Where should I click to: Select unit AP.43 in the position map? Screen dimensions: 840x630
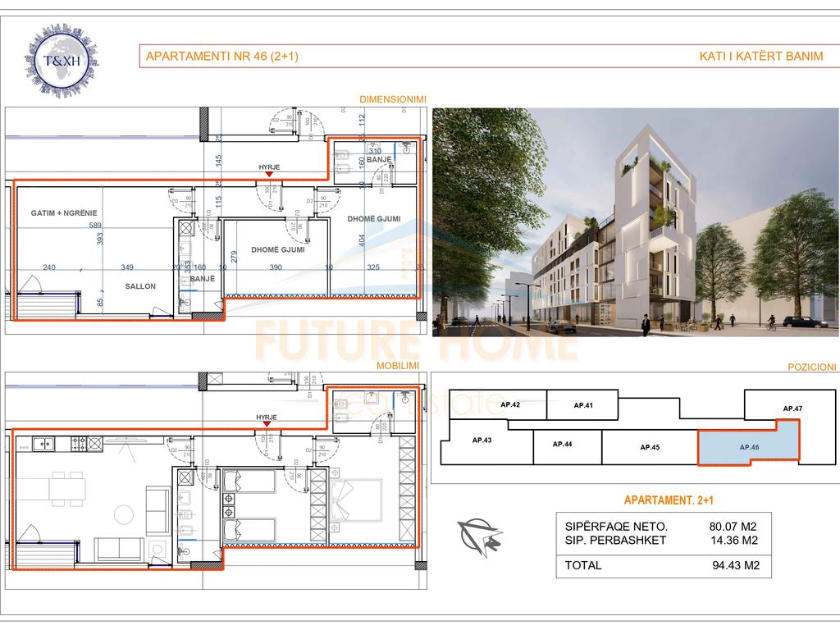(482, 441)
